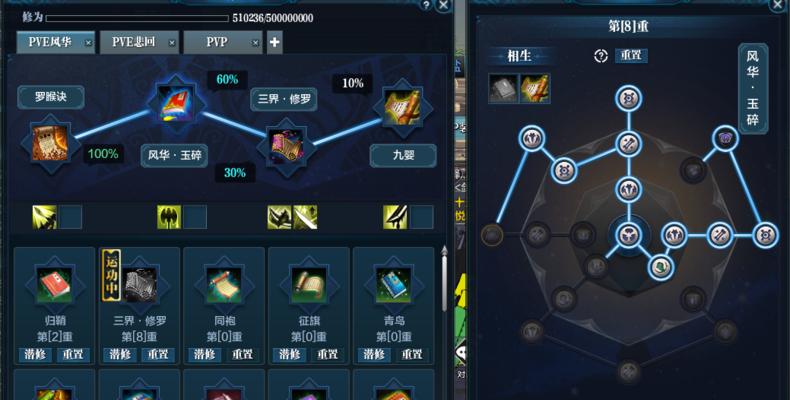Click the skill list vertical scrollbar
The height and width of the screenshot is (400, 790).
pyautogui.click(x=444, y=279)
